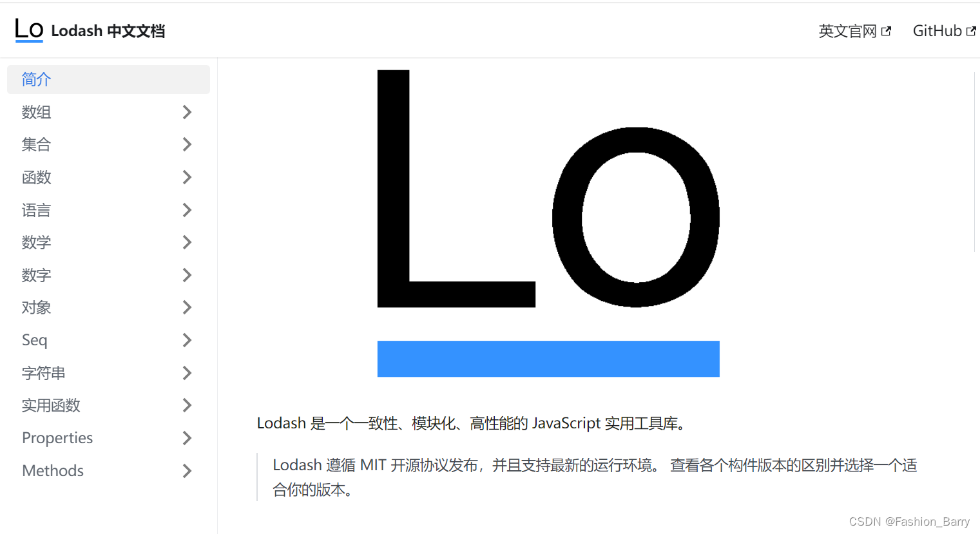Click the external-link icon beside GitHub
This screenshot has width=980, height=534.
(971, 31)
